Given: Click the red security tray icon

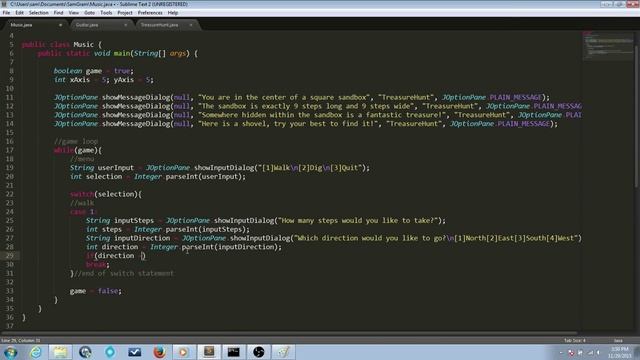Looking at the screenshot, I should (571, 353).
